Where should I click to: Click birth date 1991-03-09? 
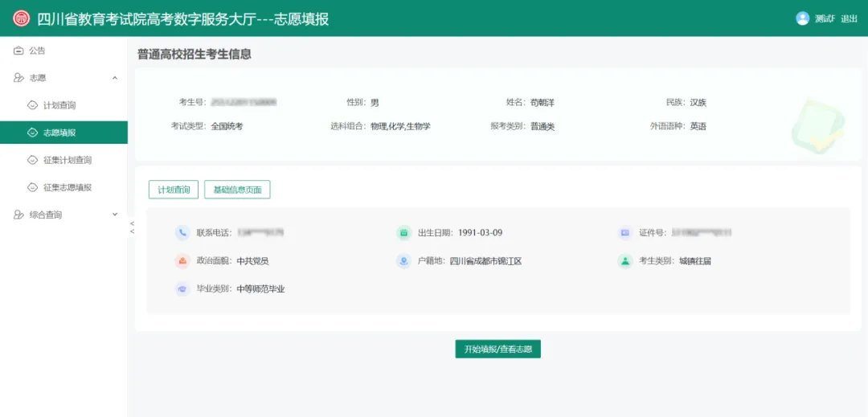pos(481,233)
